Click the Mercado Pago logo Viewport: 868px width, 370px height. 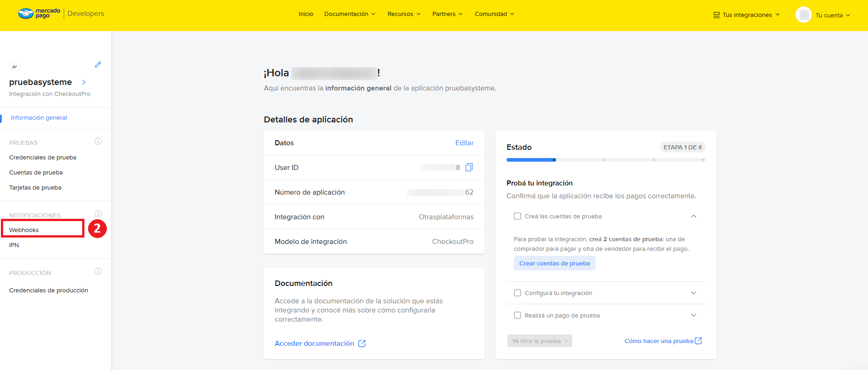click(x=39, y=14)
